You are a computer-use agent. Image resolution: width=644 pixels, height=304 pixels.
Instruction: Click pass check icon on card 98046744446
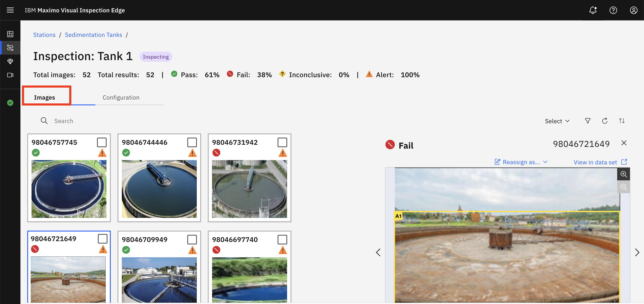pos(126,153)
